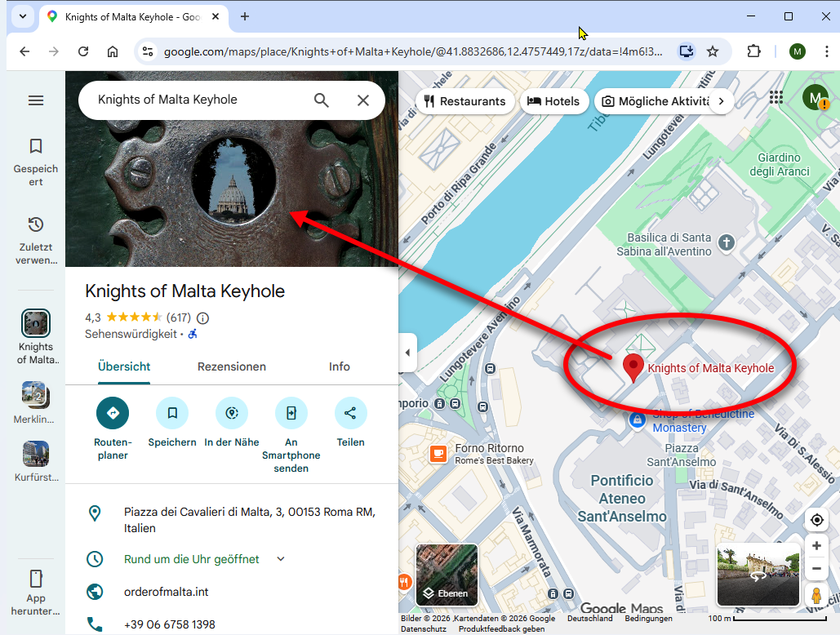Click the Speichern bookmark icon

172,413
